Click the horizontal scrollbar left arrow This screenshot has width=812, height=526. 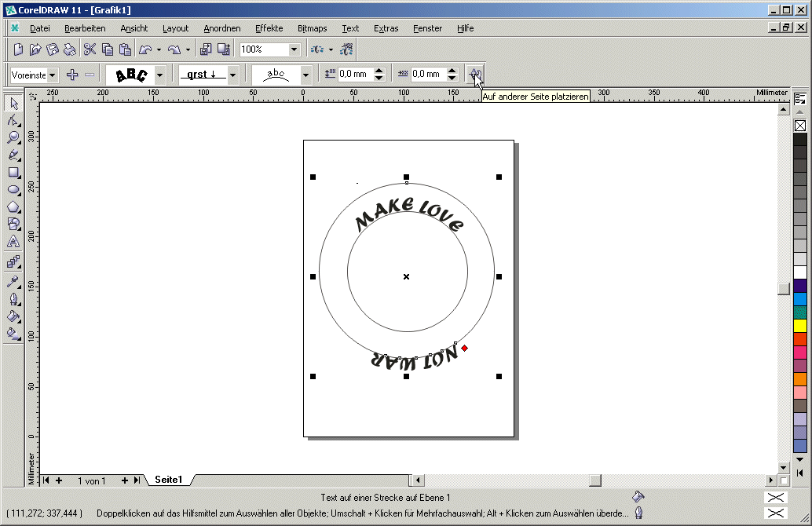click(x=418, y=480)
